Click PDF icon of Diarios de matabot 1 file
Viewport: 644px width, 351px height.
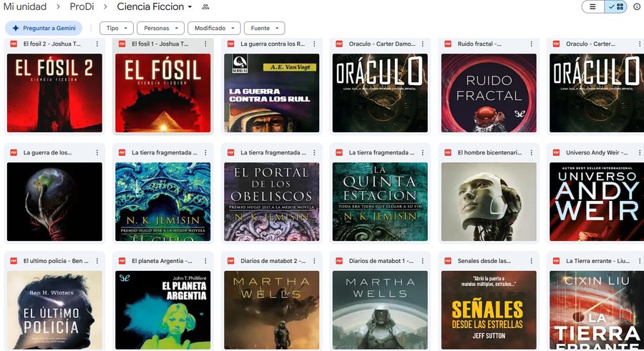click(339, 261)
